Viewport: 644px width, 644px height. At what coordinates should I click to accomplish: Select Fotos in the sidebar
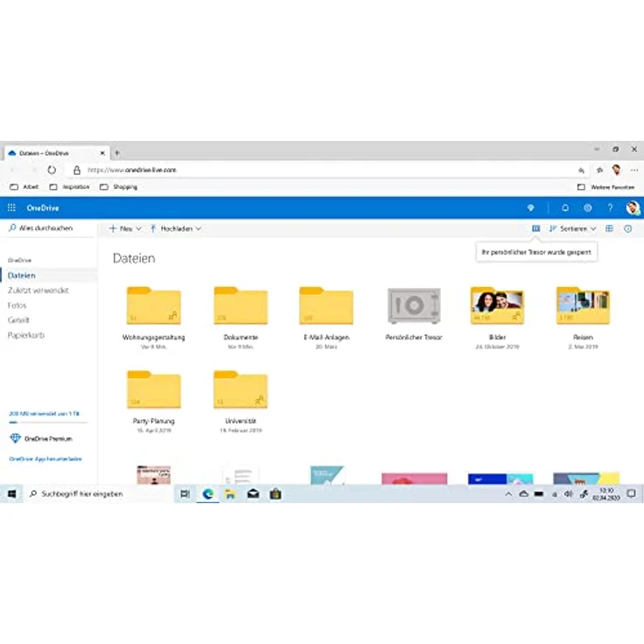tap(17, 305)
